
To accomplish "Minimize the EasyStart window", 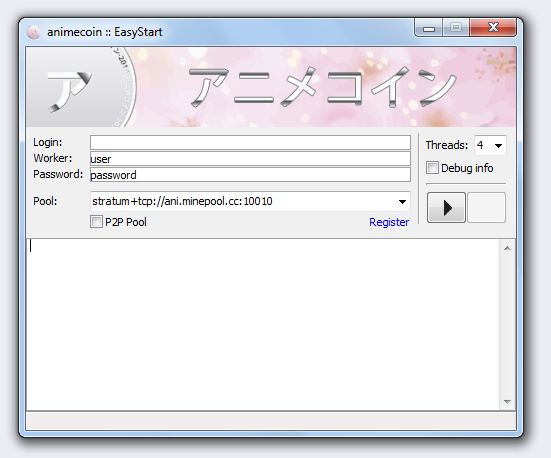I will click(429, 28).
